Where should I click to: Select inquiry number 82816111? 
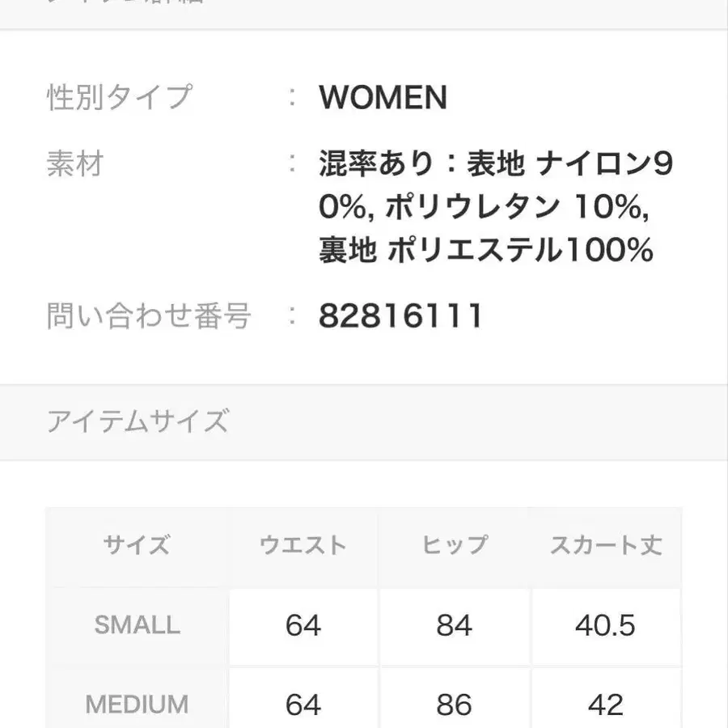[400, 315]
